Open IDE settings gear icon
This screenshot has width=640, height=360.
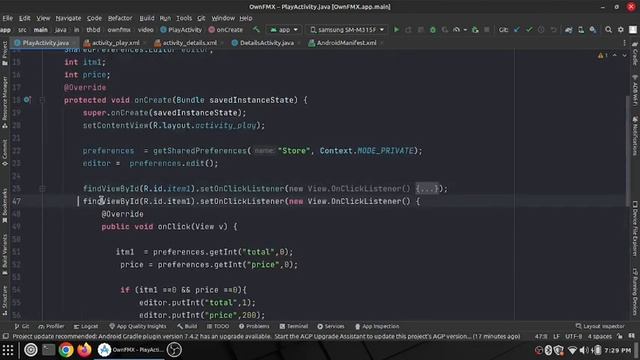621,30
